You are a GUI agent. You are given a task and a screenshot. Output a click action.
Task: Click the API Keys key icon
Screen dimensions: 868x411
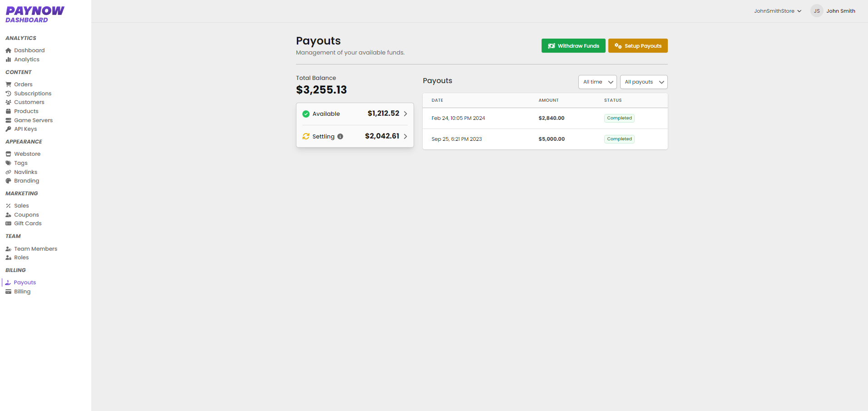[8, 129]
